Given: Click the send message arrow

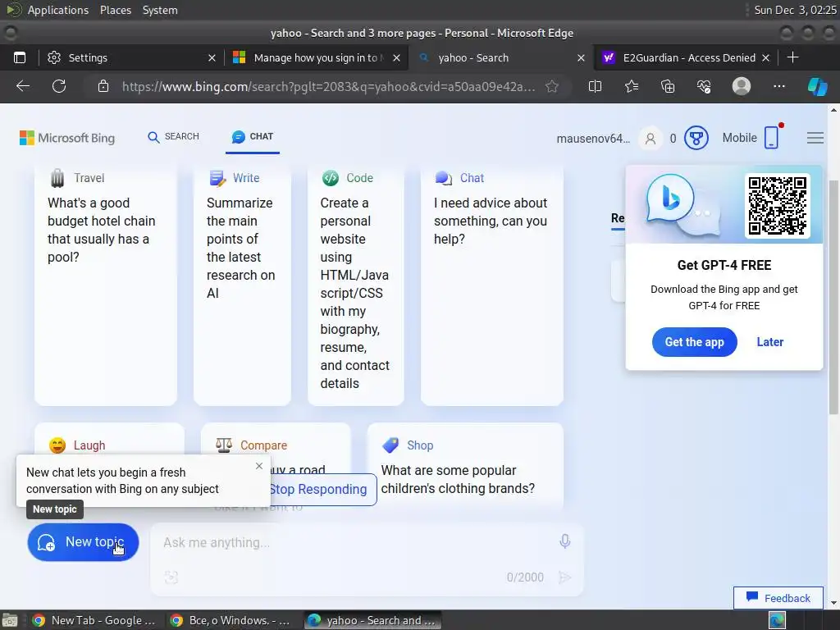Looking at the screenshot, I should click(x=564, y=577).
